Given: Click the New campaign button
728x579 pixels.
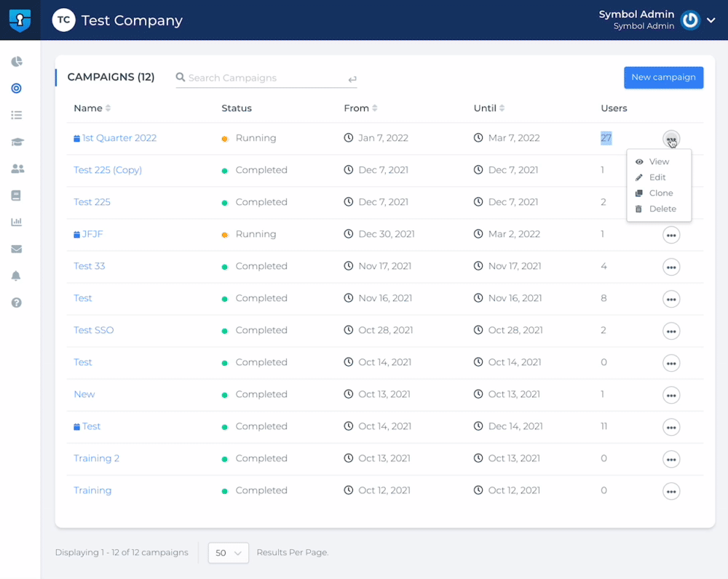Looking at the screenshot, I should (663, 78).
